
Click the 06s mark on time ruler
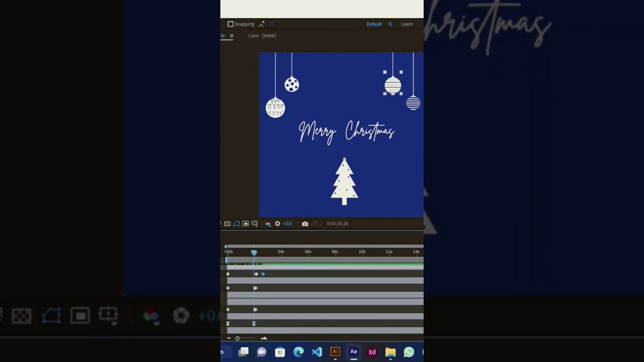(308, 251)
